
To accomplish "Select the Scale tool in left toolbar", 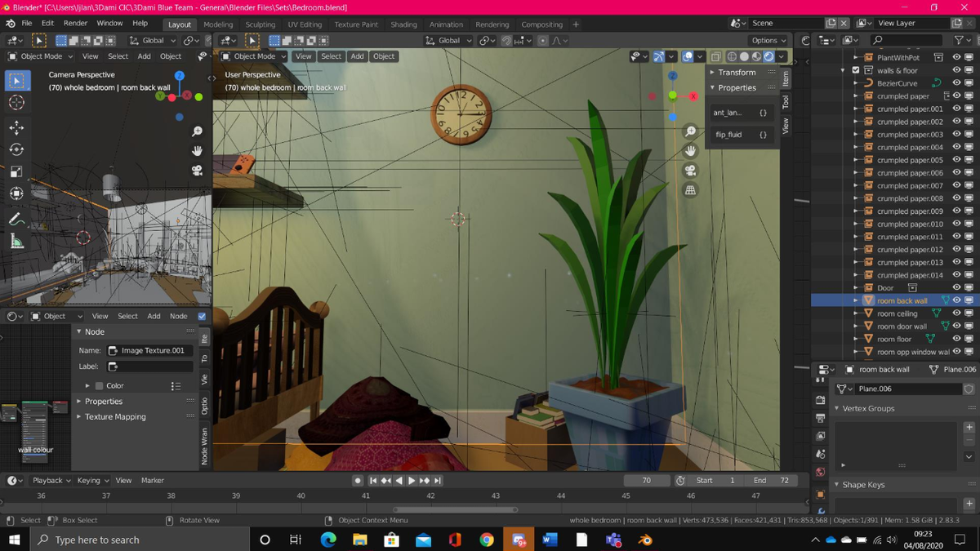I will click(x=17, y=171).
